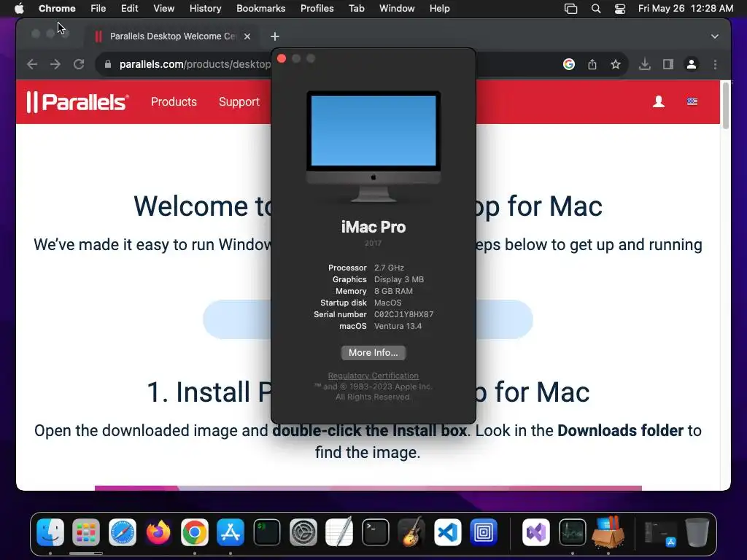Viewport: 747px width, 560px height.
Task: Click the Chrome back arrow
Action: (x=32, y=64)
